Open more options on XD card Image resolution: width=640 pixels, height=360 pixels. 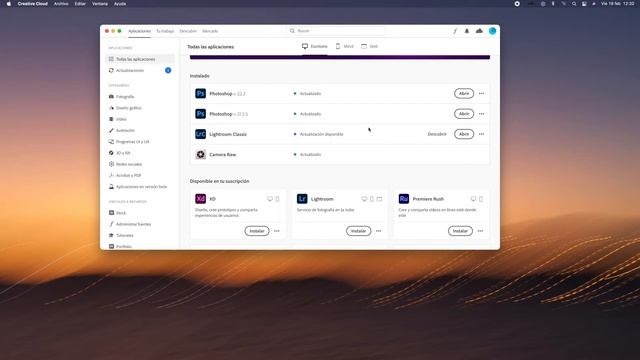(277, 231)
